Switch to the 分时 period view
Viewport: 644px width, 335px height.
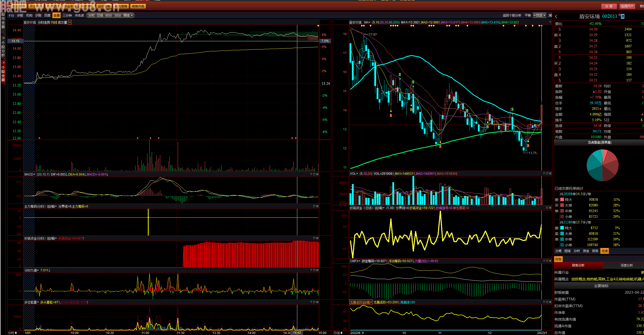(91, 15)
